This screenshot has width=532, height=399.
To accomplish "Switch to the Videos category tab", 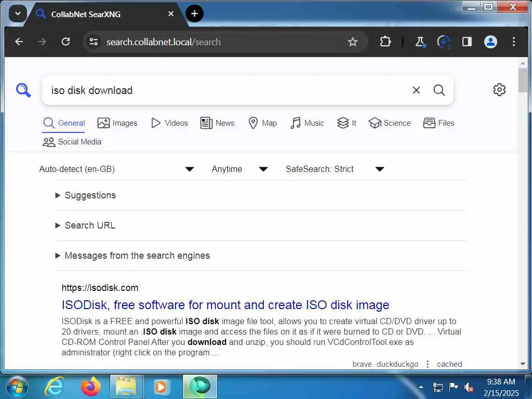I will tap(169, 123).
